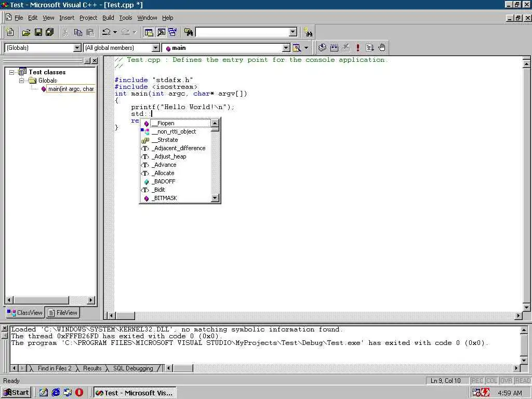Open the Edit menu
Screen dimensions: 532x399
[33, 18]
